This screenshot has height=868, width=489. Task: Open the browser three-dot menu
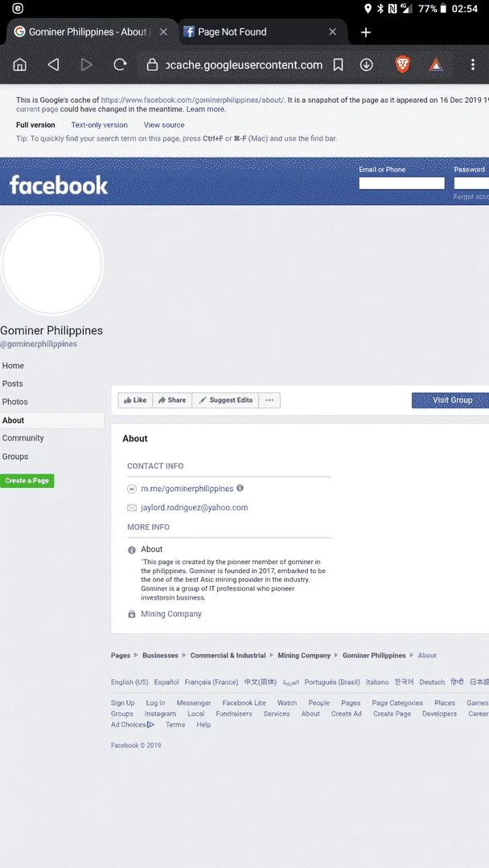(472, 65)
